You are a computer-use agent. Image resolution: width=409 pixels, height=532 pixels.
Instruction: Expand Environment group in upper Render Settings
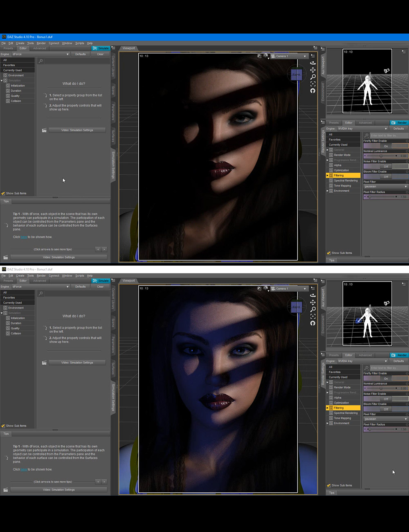click(x=327, y=191)
